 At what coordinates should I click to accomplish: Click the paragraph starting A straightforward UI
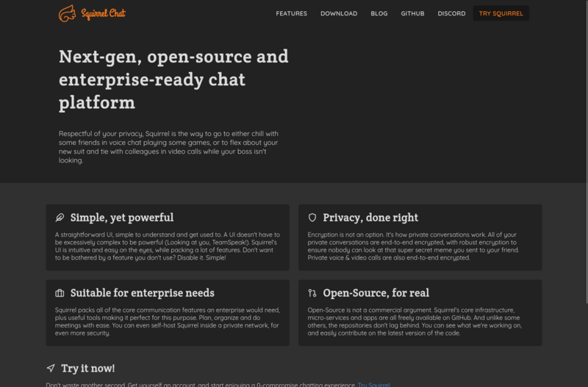pyautogui.click(x=168, y=246)
